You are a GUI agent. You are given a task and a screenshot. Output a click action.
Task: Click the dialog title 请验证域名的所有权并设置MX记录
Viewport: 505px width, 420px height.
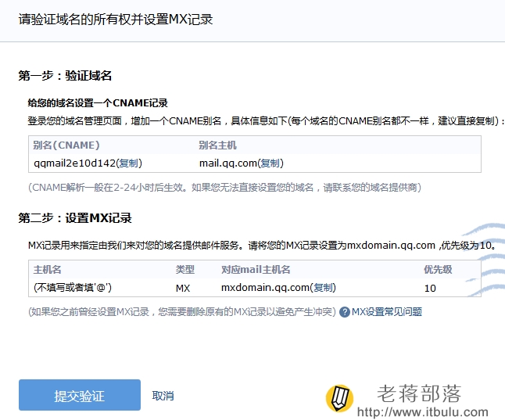[x=116, y=20]
